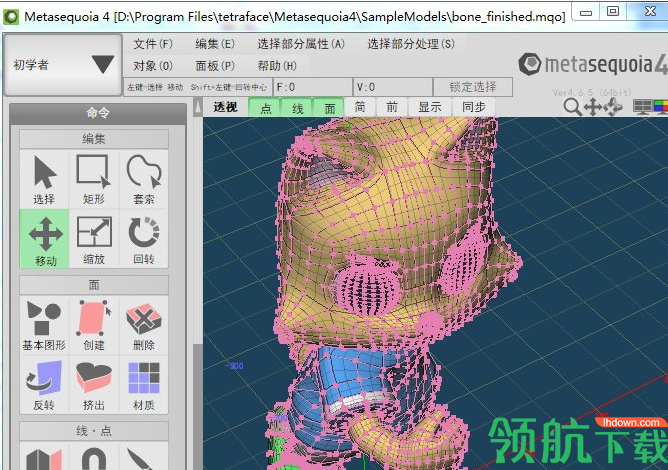Choose the 回转 rotate tool
The width and height of the screenshot is (668, 470).
click(x=144, y=239)
